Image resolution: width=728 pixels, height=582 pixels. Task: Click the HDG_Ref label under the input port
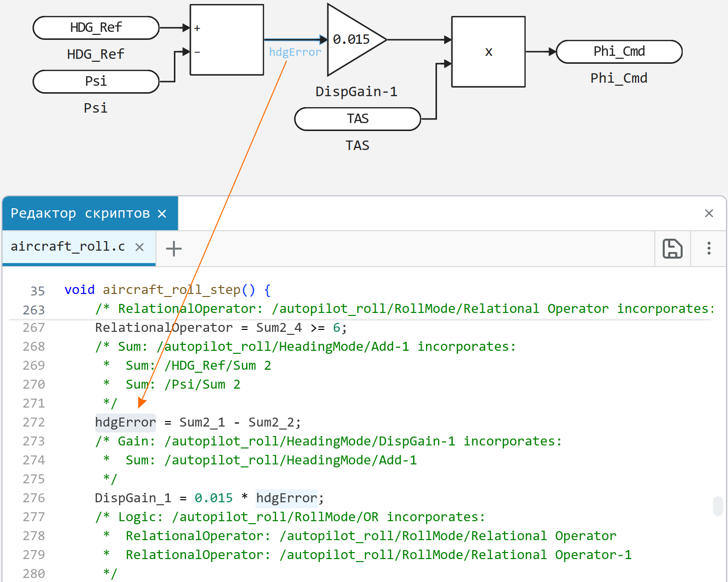pyautogui.click(x=96, y=54)
